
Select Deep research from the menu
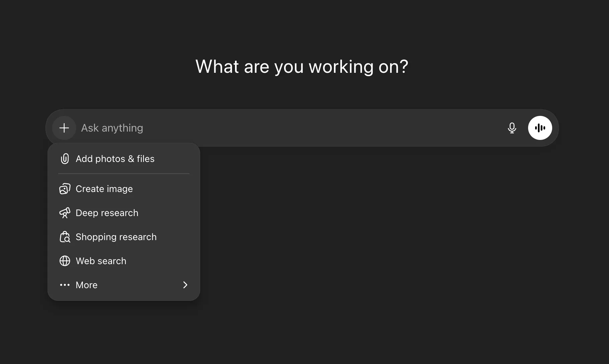pyautogui.click(x=107, y=213)
